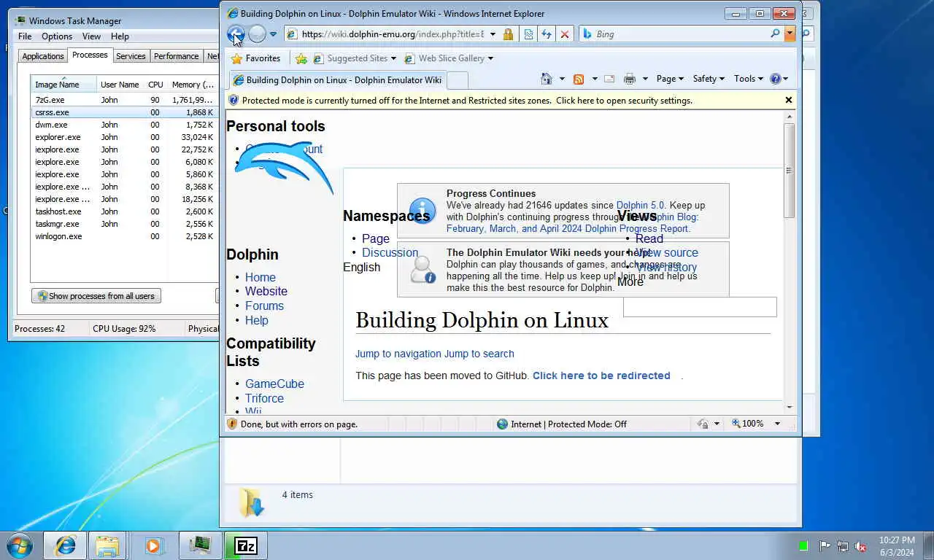
Task: Sort processes by CPU column header
Action: point(155,84)
